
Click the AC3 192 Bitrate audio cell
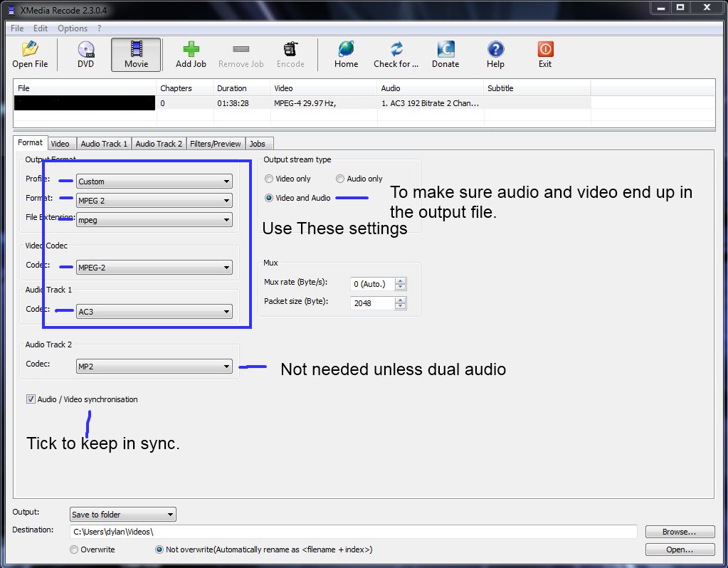[430, 103]
